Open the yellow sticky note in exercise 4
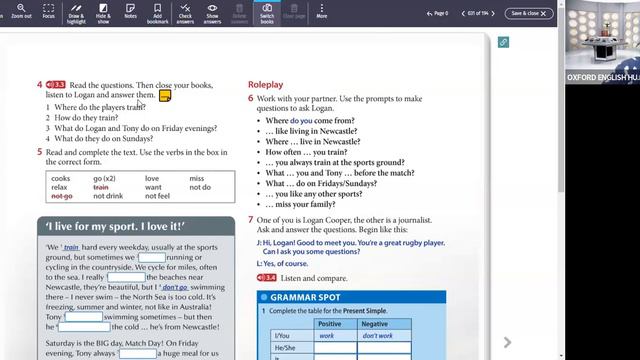Viewport: 640px width, 360px height. (165, 96)
